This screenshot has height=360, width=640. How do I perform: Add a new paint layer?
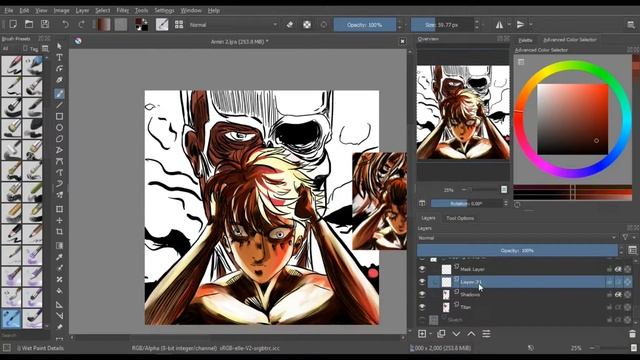[422, 334]
